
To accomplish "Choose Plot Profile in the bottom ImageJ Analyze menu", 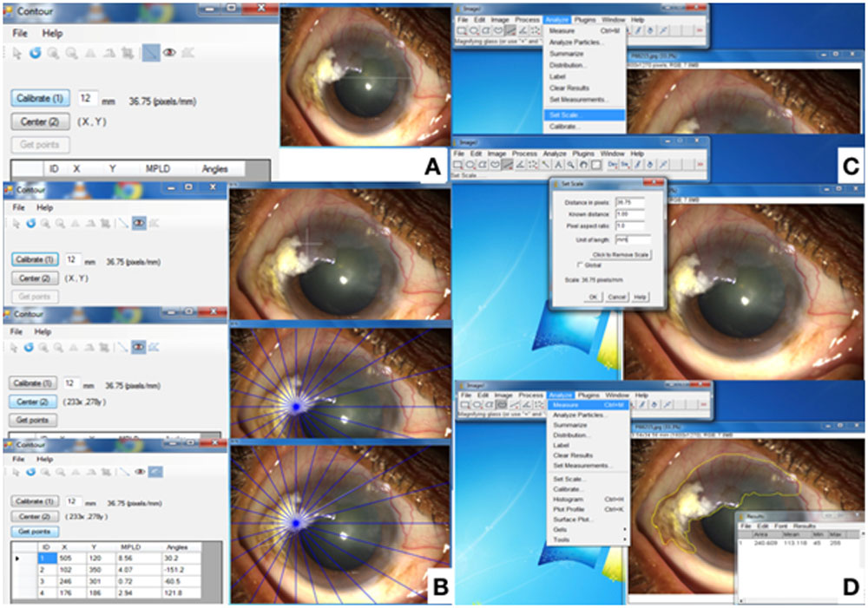I will pos(588,509).
